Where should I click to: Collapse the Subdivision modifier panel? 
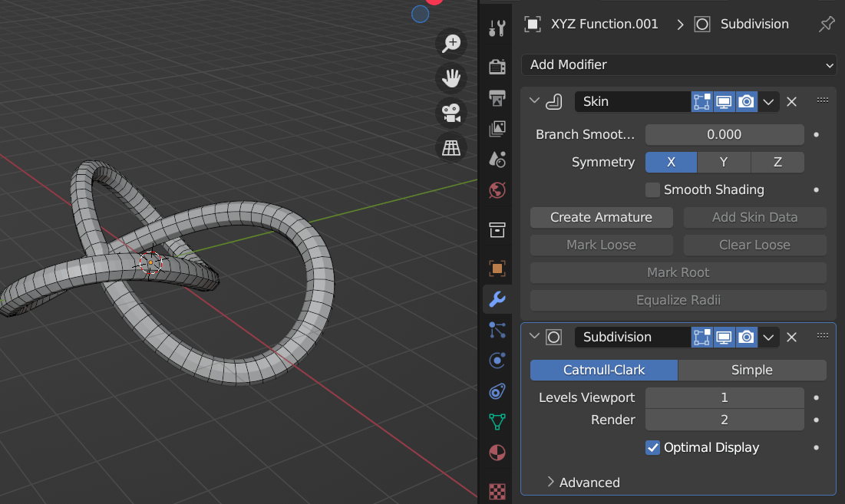click(x=534, y=337)
